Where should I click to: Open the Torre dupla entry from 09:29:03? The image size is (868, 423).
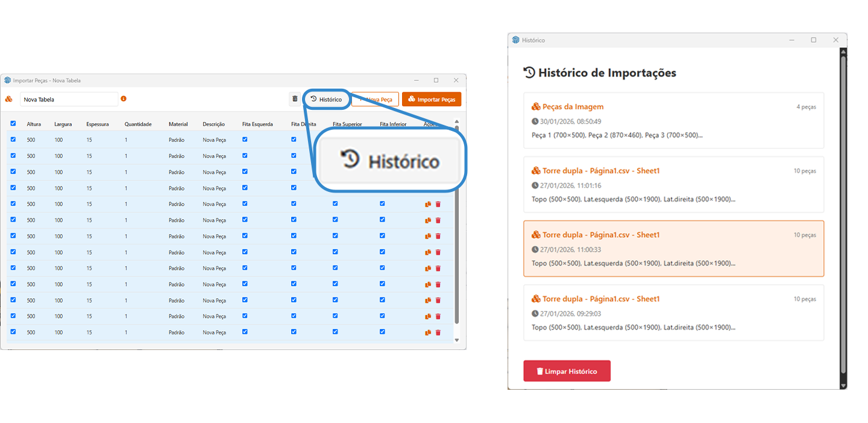(x=673, y=313)
